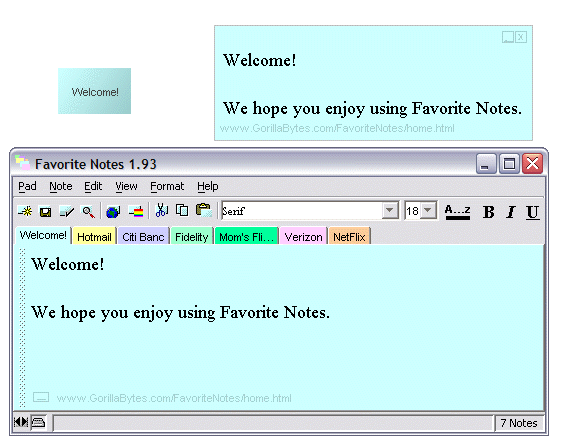
Task: Click the left-right arrows status bar icon
Action: 21,422
